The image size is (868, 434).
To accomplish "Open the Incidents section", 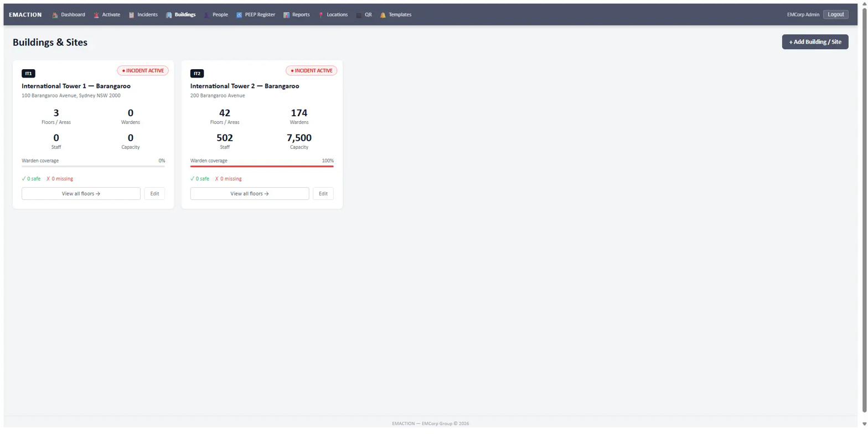I will point(147,15).
